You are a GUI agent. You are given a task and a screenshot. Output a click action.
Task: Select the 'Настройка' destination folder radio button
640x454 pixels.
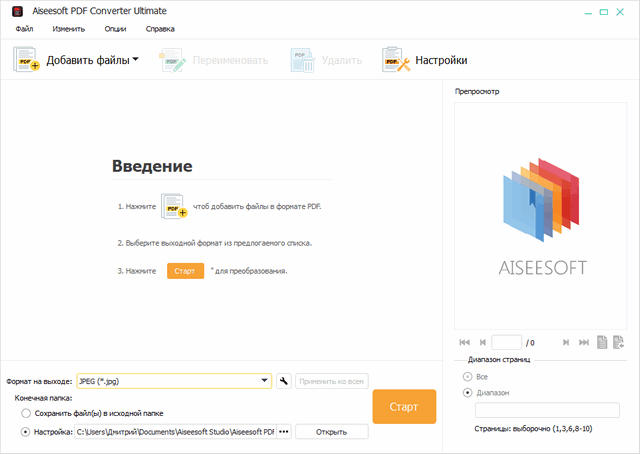point(26,432)
